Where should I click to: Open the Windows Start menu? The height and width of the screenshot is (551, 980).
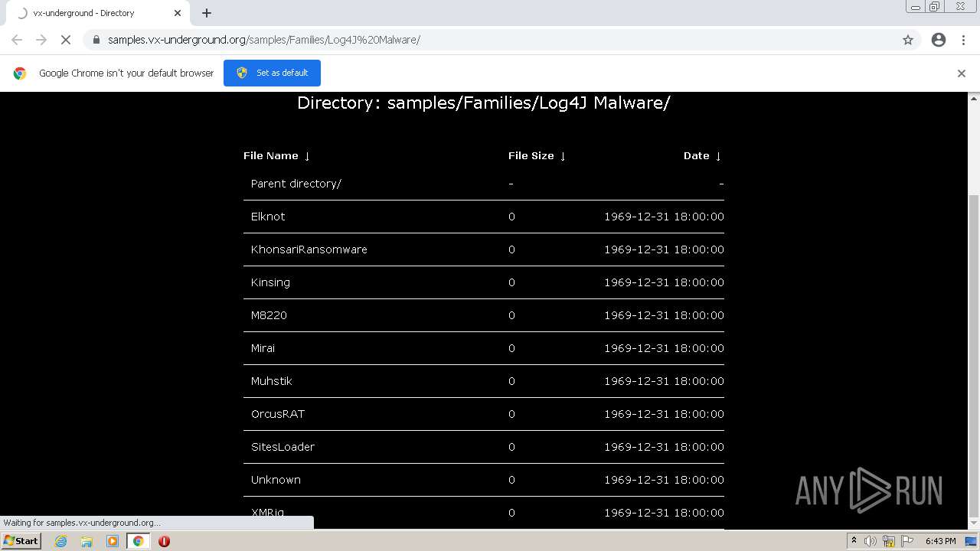[x=21, y=541]
